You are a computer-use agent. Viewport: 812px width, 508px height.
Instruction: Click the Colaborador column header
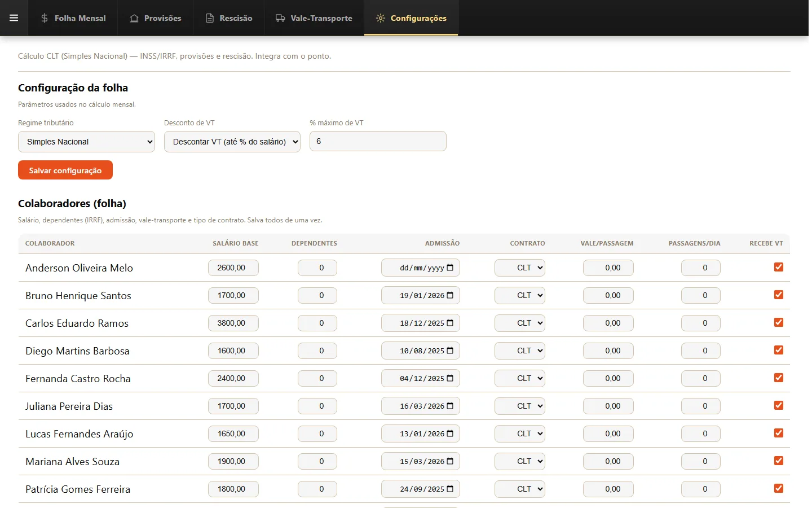click(x=50, y=243)
